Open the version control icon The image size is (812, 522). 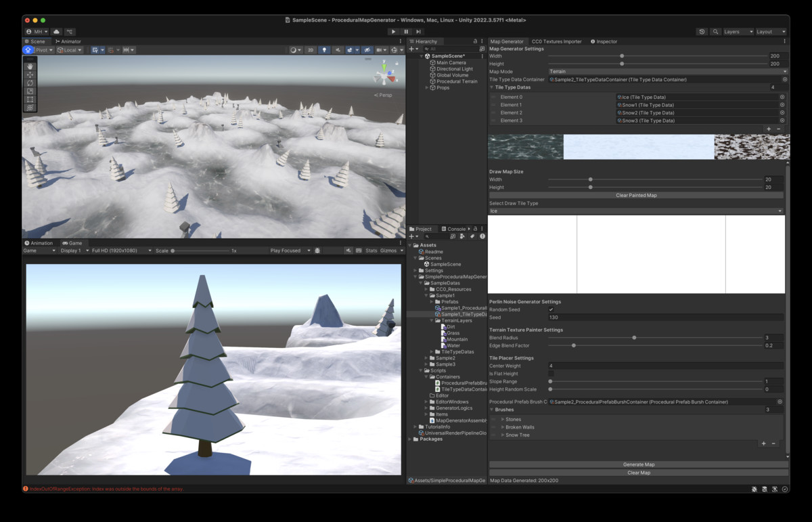(70, 32)
